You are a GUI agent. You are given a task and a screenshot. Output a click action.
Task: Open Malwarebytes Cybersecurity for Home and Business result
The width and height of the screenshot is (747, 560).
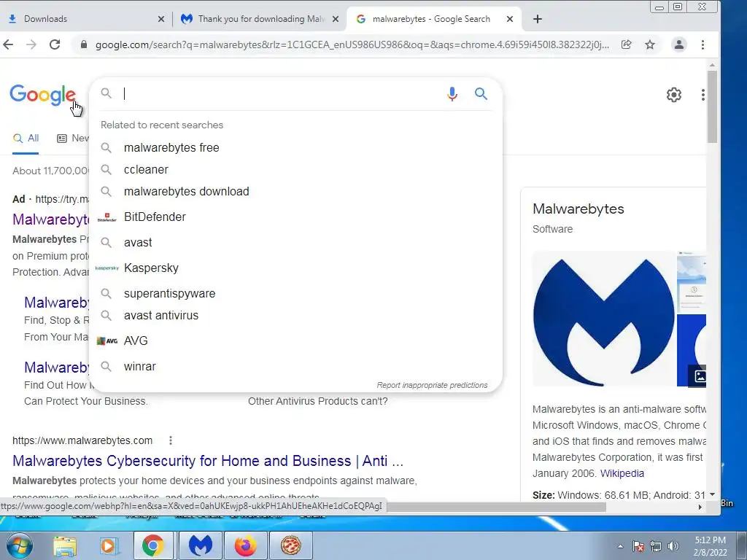(x=208, y=461)
